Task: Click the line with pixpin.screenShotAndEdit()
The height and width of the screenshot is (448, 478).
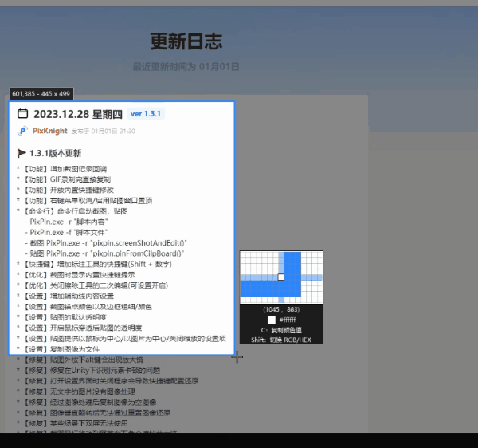Action: pos(106,243)
